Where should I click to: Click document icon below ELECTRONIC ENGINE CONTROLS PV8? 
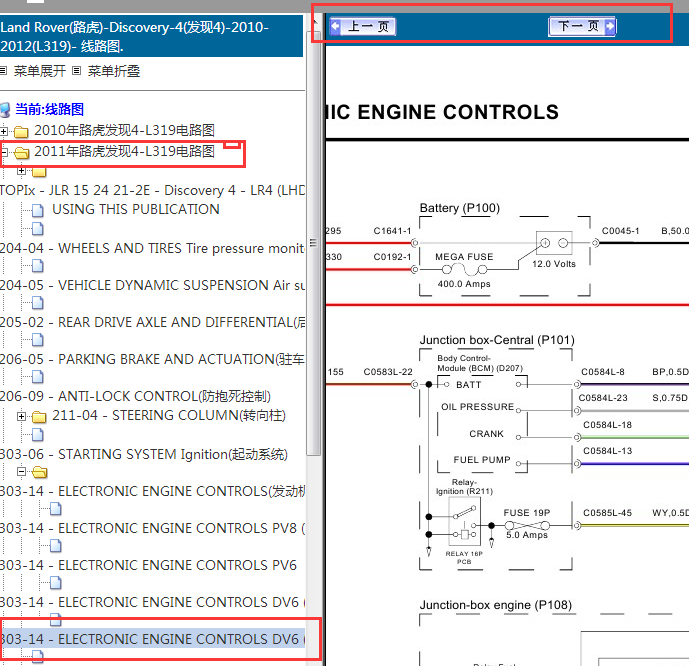pos(55,546)
